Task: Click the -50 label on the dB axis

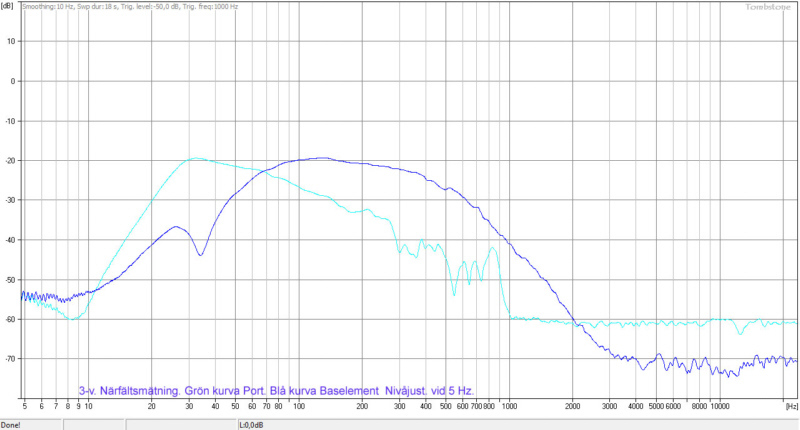Action: (10, 279)
